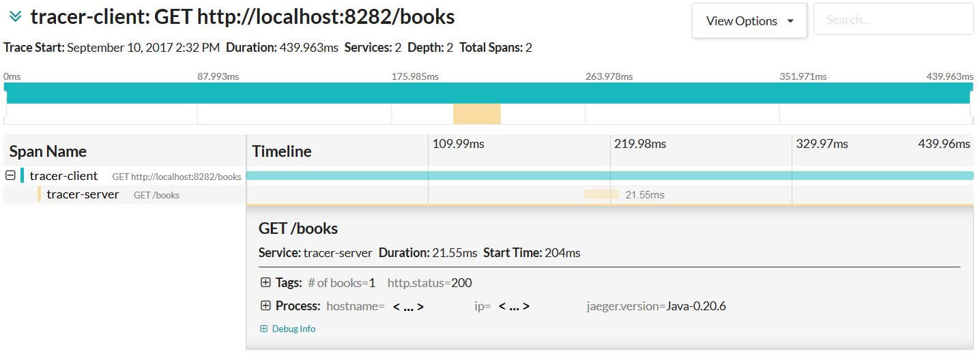
Task: Expand the Tags section plus icon
Action: pos(265,283)
